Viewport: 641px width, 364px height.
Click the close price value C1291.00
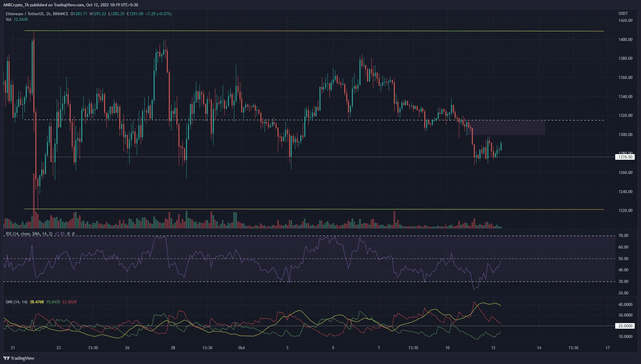(135, 14)
